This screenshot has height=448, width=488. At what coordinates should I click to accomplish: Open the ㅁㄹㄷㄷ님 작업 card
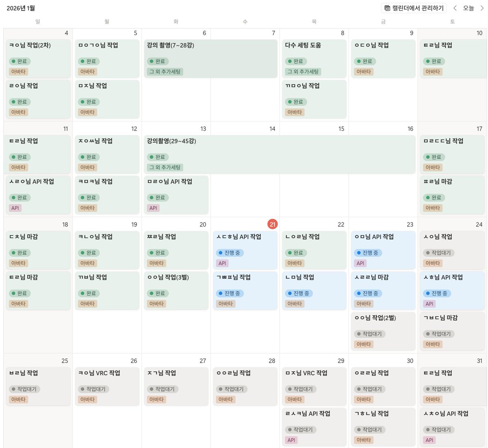point(452,154)
